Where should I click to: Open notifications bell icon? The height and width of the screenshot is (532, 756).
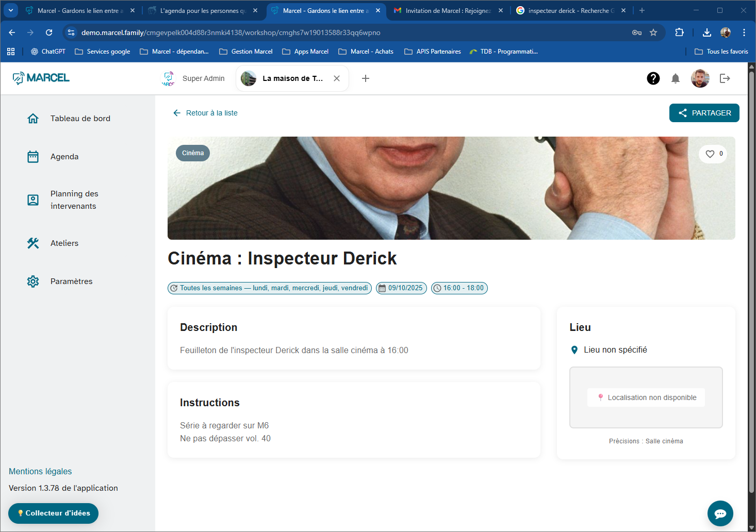click(675, 78)
